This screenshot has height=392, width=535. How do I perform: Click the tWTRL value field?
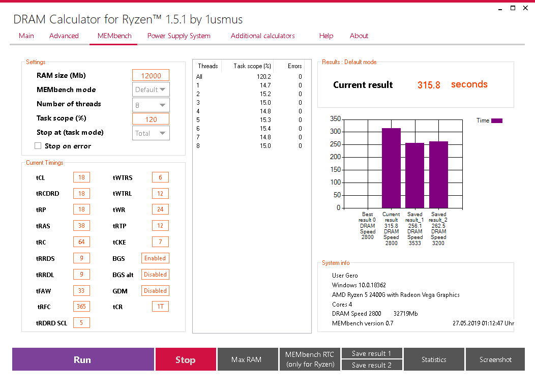pyautogui.click(x=160, y=193)
